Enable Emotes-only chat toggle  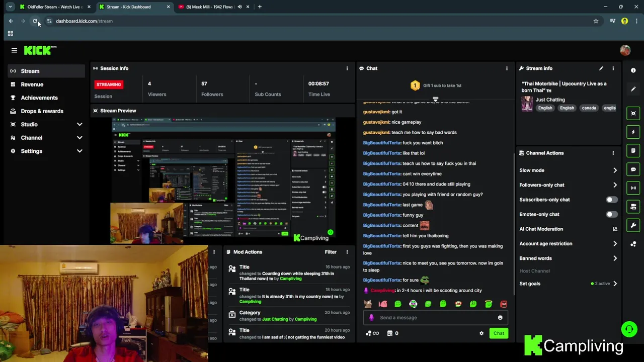coord(611,214)
